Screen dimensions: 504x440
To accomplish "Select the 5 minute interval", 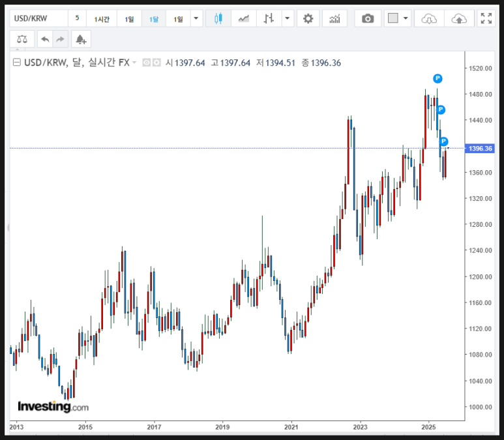I will tap(77, 19).
